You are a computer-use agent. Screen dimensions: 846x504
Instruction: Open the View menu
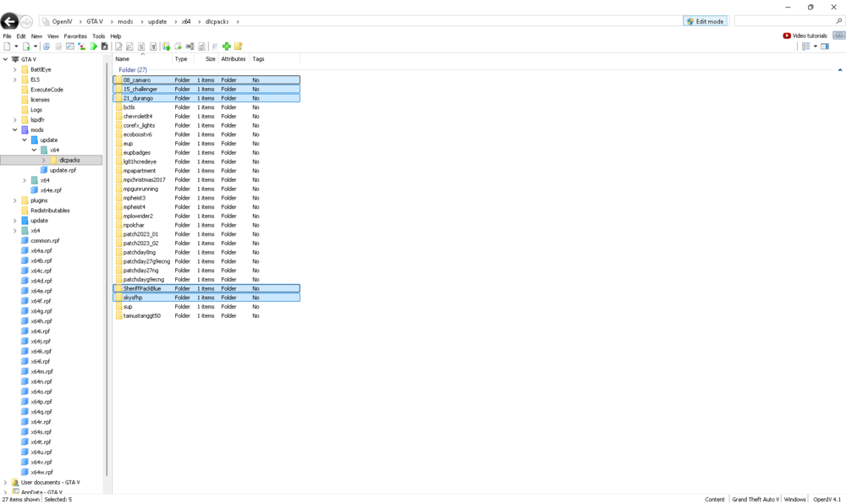pos(52,36)
